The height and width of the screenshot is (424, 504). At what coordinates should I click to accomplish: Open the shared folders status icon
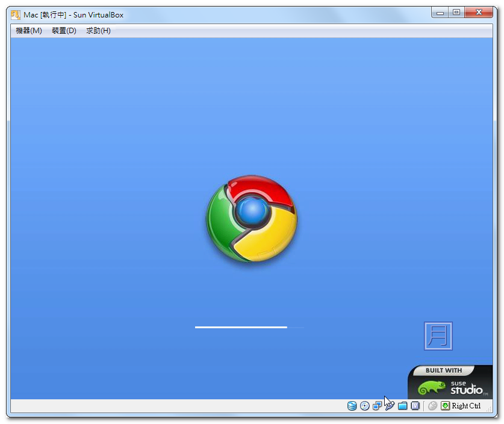coord(402,406)
